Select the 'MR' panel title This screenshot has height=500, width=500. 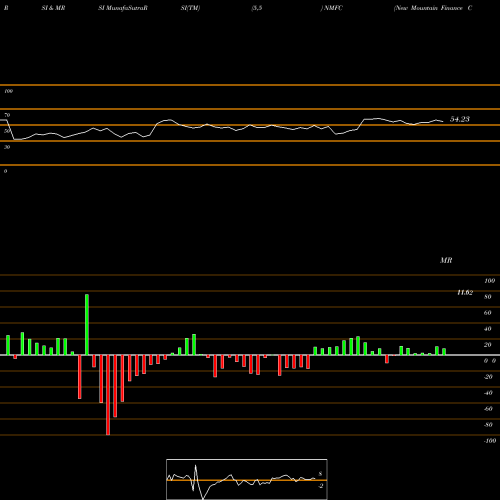click(446, 260)
